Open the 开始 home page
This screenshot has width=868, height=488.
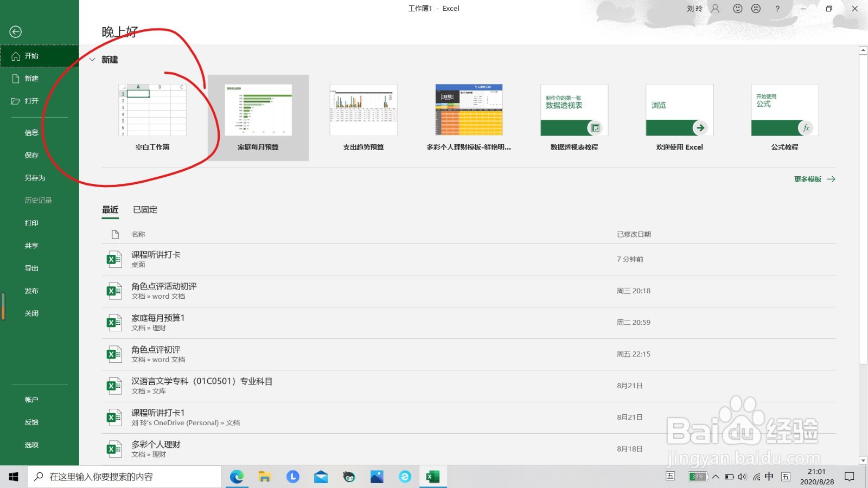[x=40, y=56]
